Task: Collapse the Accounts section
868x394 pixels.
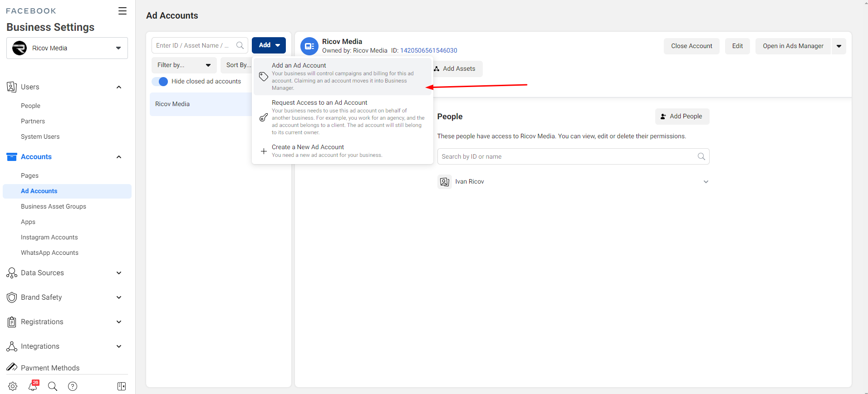Action: [119, 157]
